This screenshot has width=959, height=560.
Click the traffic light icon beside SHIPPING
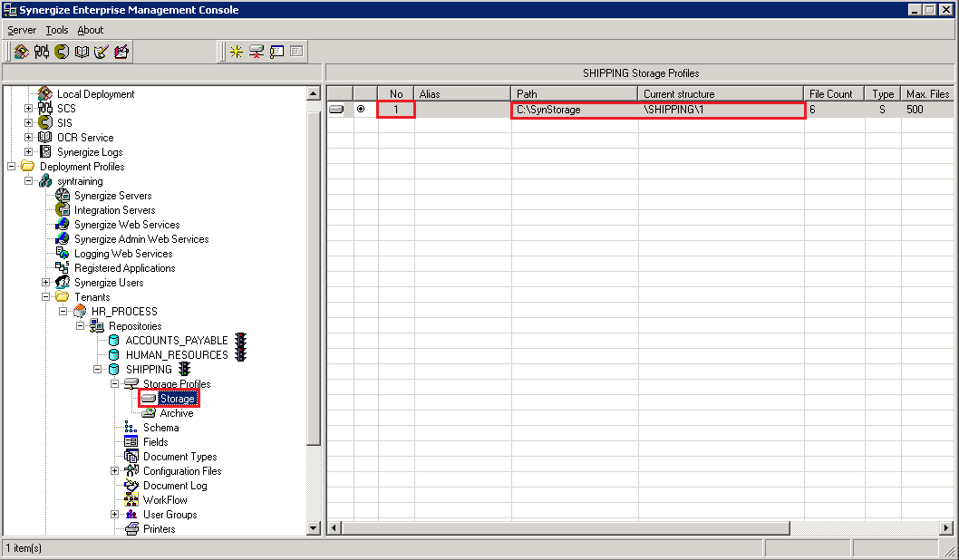click(184, 369)
